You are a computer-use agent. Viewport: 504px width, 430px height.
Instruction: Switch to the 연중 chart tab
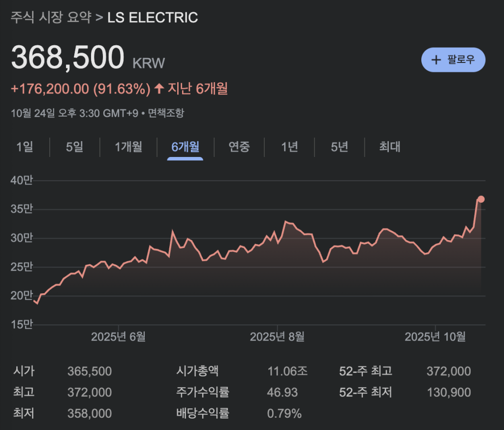pyautogui.click(x=239, y=147)
